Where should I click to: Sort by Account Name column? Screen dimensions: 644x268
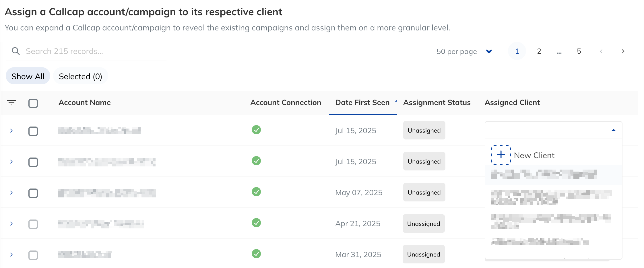click(x=84, y=102)
